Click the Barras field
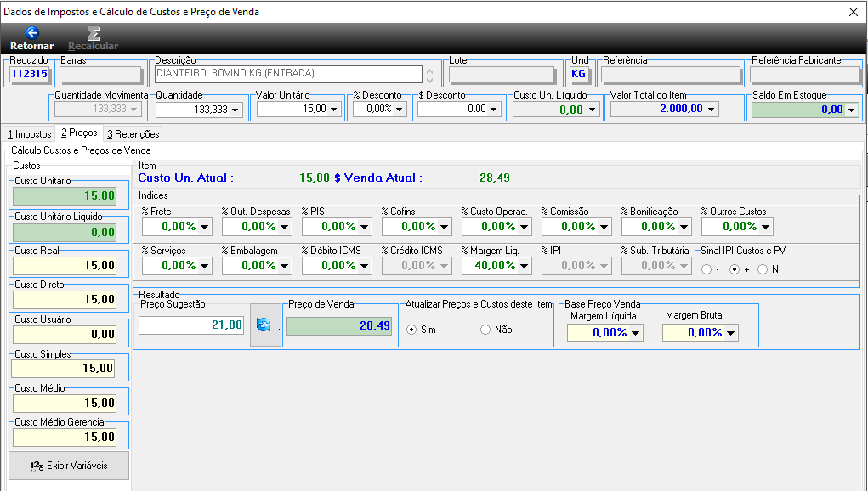This screenshot has height=491, width=868. [x=101, y=74]
